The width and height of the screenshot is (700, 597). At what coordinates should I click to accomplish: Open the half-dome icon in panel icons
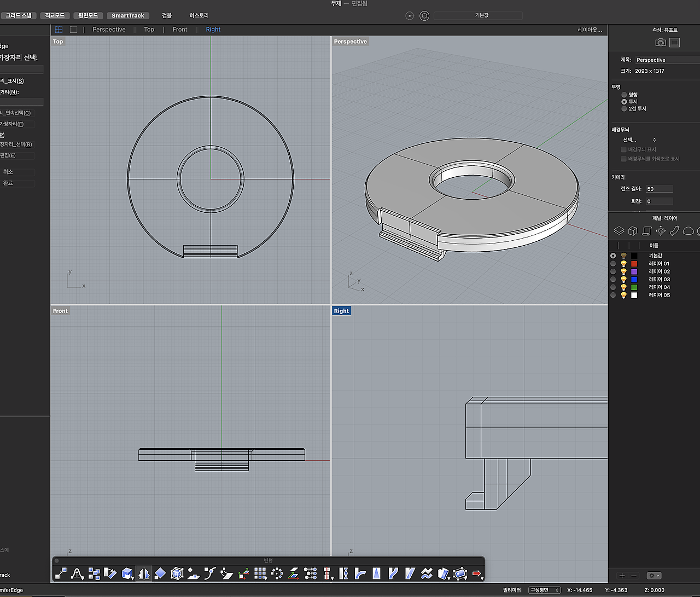[688, 231]
